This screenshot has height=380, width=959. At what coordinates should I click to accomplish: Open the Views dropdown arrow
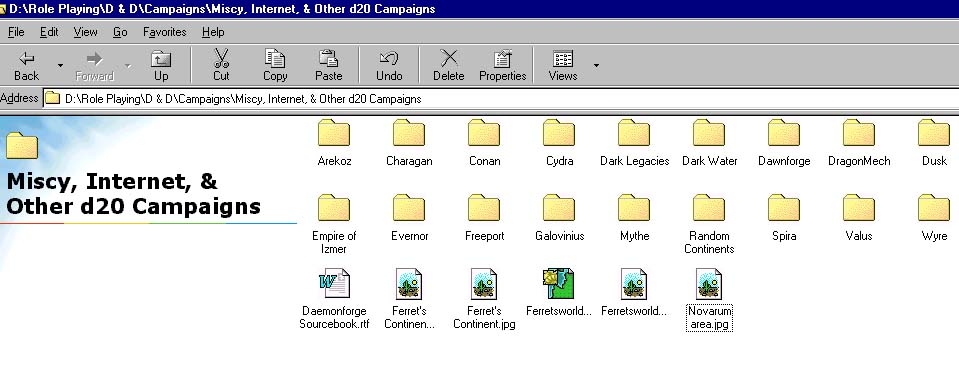point(596,65)
